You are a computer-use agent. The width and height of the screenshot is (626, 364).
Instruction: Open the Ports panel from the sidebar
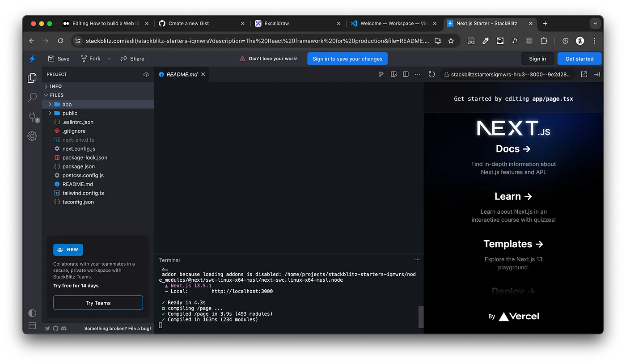[x=32, y=117]
